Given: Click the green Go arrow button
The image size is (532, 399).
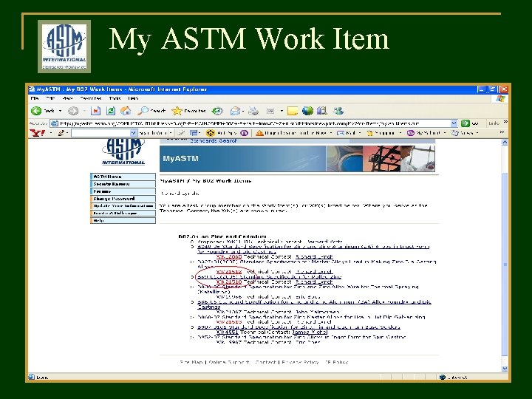Looking at the screenshot, I should click(x=465, y=123).
